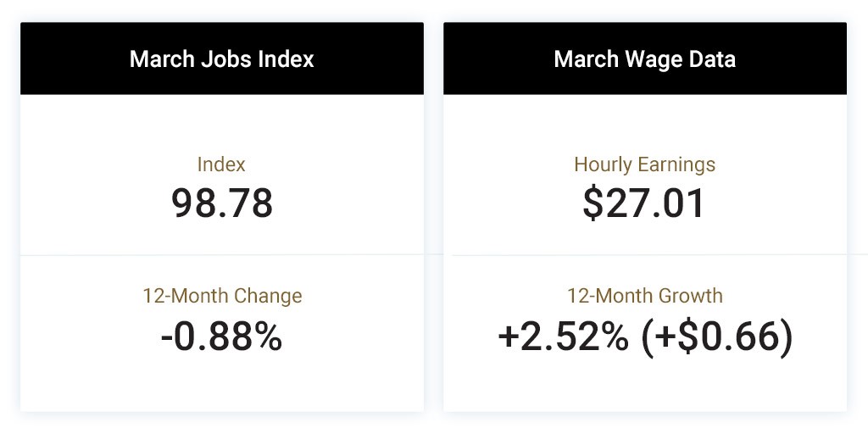Image resolution: width=868 pixels, height=434 pixels.
Task: Click the divider line in the Wage Data card
Action: tap(645, 254)
